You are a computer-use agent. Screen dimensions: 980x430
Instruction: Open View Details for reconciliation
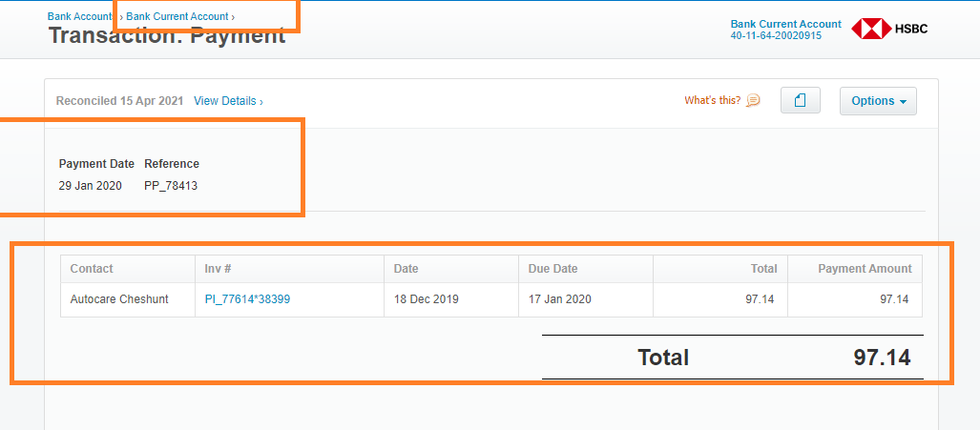(x=227, y=100)
